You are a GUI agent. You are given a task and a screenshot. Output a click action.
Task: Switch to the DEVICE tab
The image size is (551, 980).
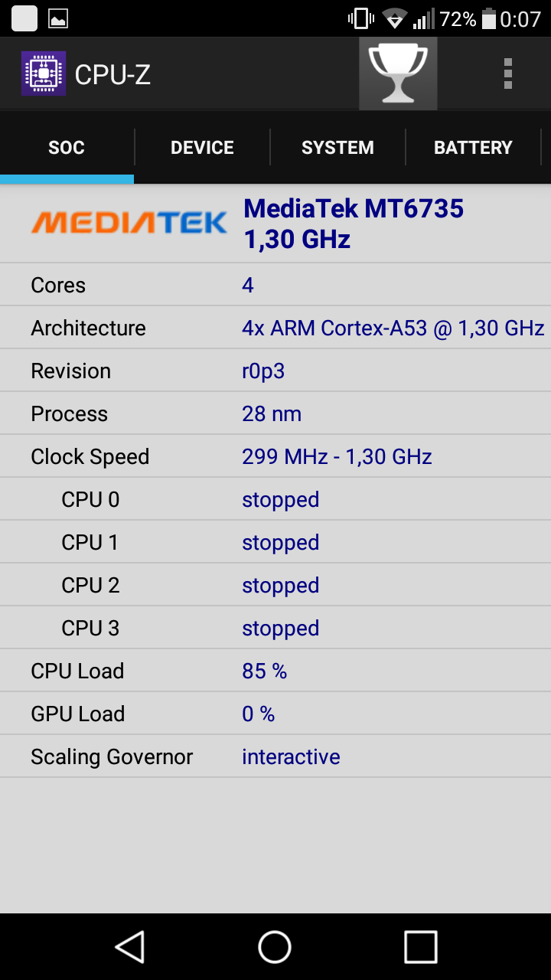(x=202, y=148)
